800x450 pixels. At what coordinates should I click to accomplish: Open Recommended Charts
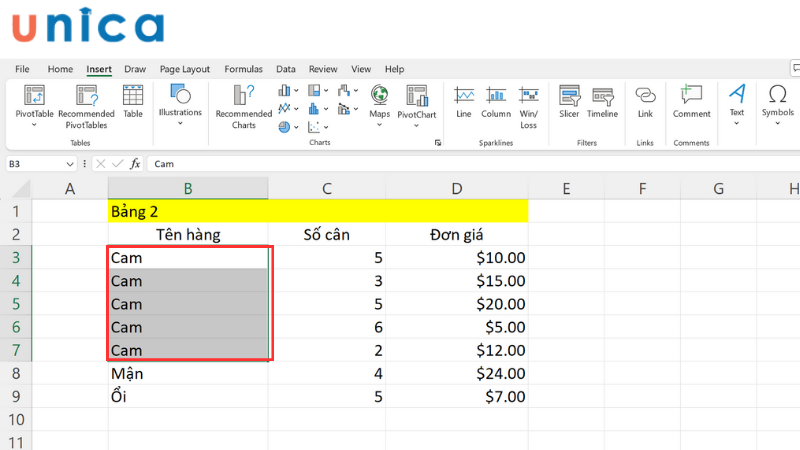pos(243,104)
